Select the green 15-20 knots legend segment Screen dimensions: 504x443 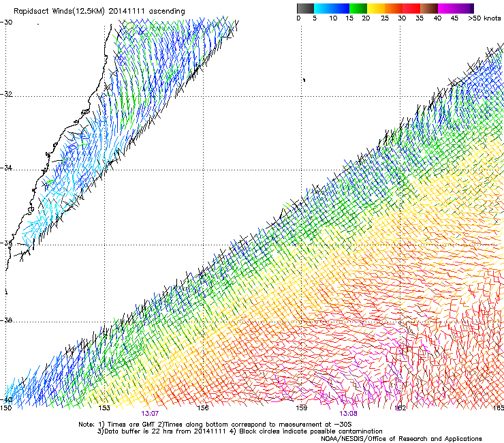coord(358,8)
